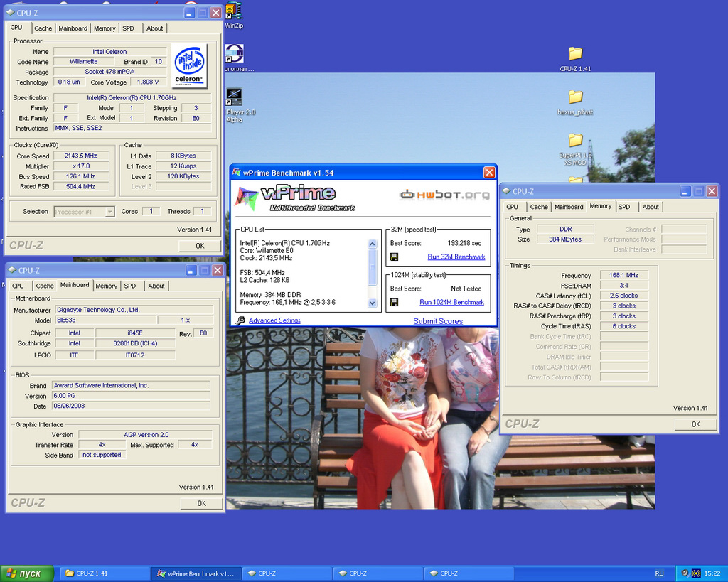This screenshot has width=728, height=582.
Task: Click the floppy save icon under 32M score
Action: (394, 257)
